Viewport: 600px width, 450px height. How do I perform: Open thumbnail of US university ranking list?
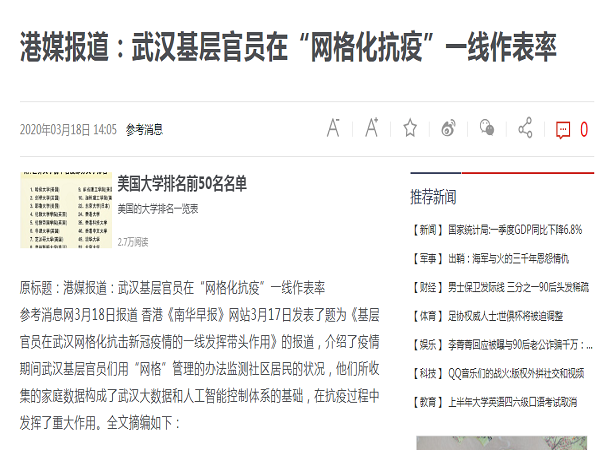[66, 210]
